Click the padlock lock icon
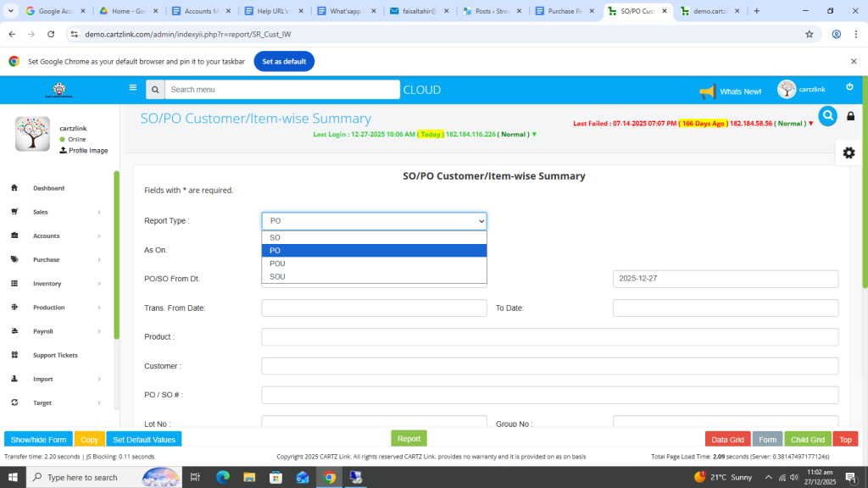 (850, 116)
